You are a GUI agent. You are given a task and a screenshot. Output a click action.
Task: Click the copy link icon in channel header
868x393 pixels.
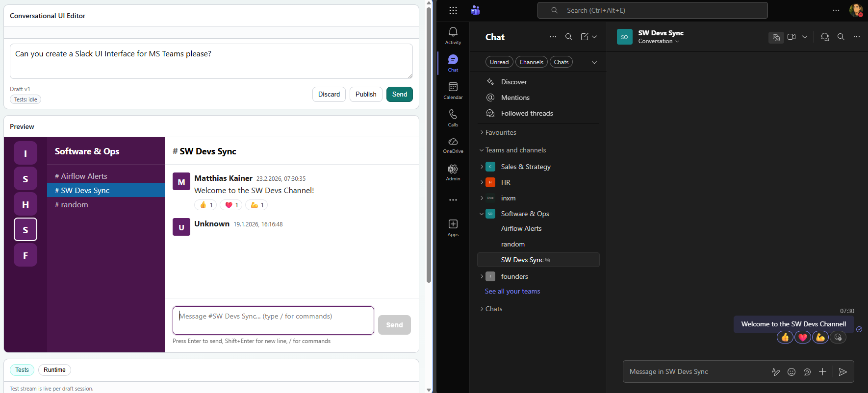click(776, 37)
